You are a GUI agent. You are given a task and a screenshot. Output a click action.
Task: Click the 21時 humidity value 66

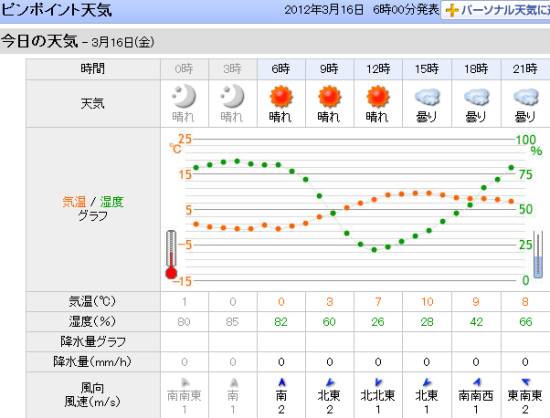(x=525, y=322)
